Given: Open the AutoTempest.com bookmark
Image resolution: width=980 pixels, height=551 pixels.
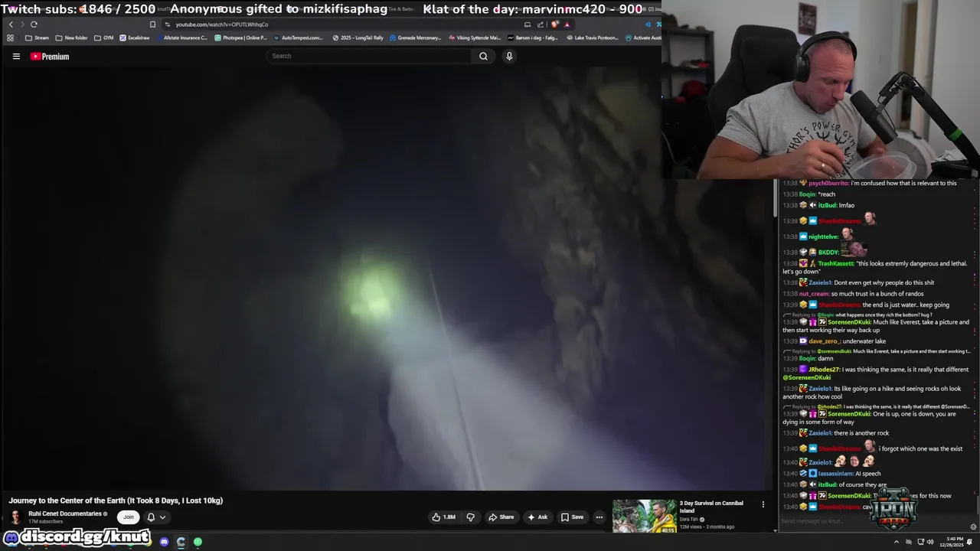Looking at the screenshot, I should 298,37.
